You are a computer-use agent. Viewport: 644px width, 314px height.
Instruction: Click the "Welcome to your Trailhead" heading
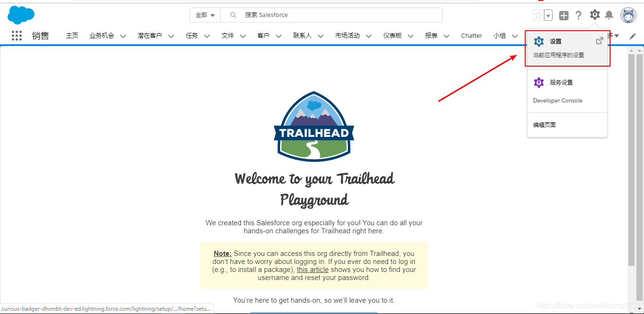click(x=314, y=178)
